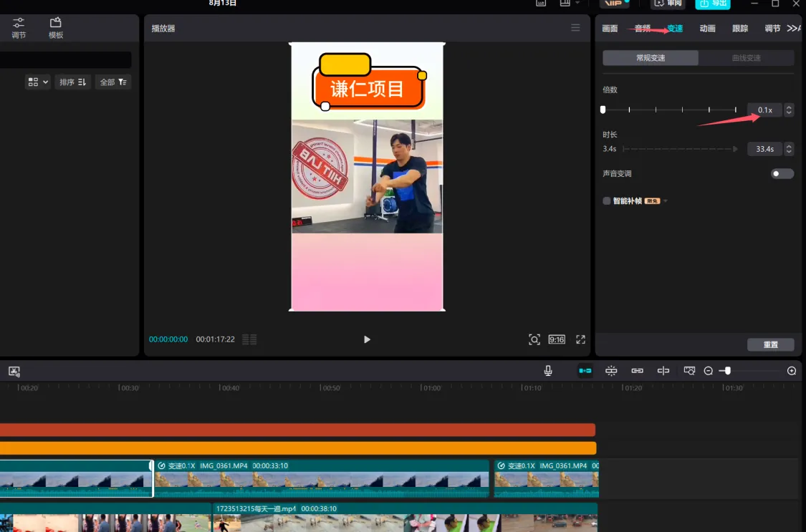Viewport: 806px width, 532px height.
Task: Click the 导出 export button
Action: coord(712,4)
